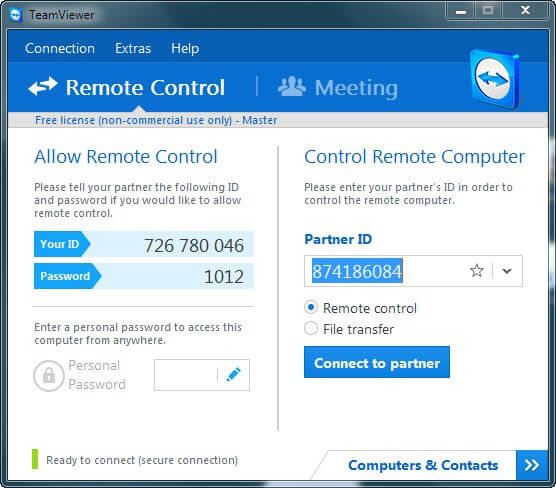Switch to the Meeting tab
The width and height of the screenshot is (556, 488).
point(338,87)
